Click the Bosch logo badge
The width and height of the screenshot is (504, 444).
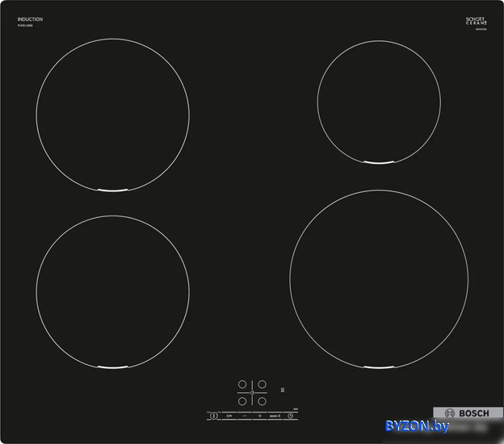point(468,413)
